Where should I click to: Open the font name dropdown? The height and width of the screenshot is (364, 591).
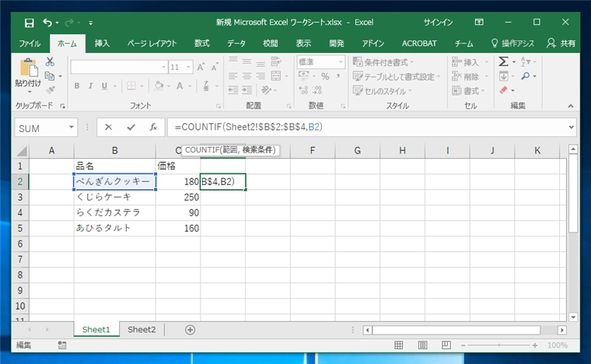coord(163,68)
